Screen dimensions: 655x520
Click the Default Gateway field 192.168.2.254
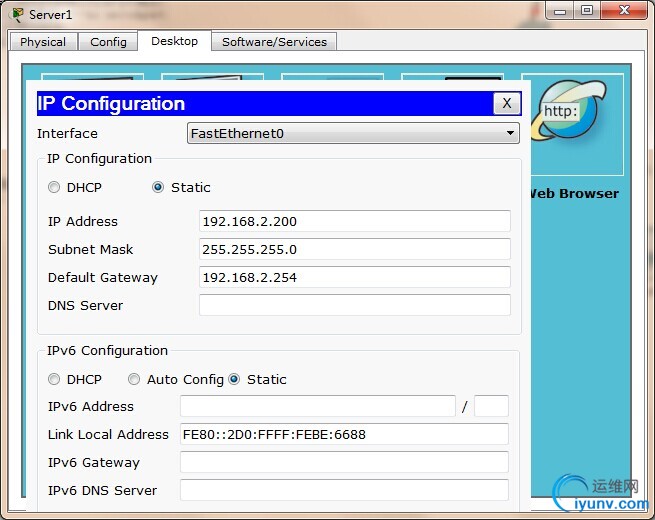(355, 277)
